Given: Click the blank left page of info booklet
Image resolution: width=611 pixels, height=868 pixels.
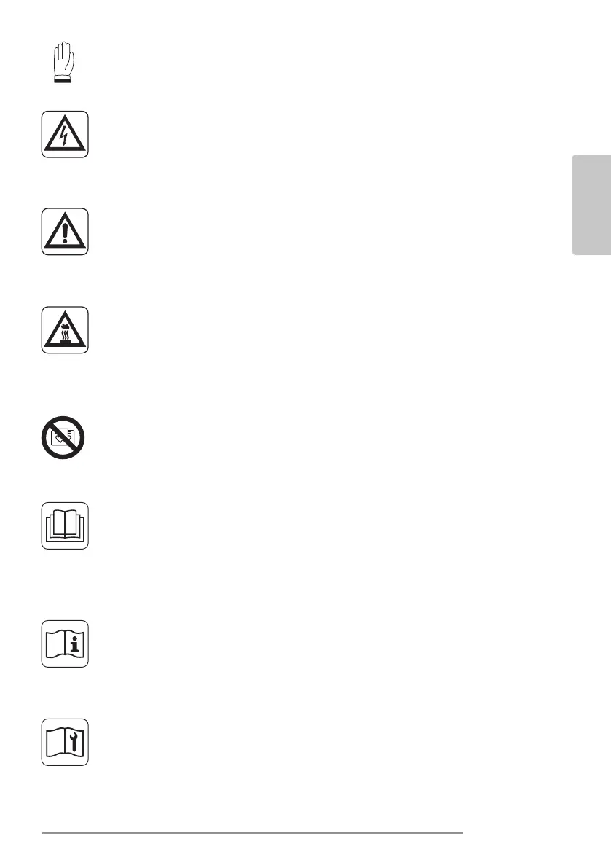Looking at the screenshot, I should pos(55,645).
